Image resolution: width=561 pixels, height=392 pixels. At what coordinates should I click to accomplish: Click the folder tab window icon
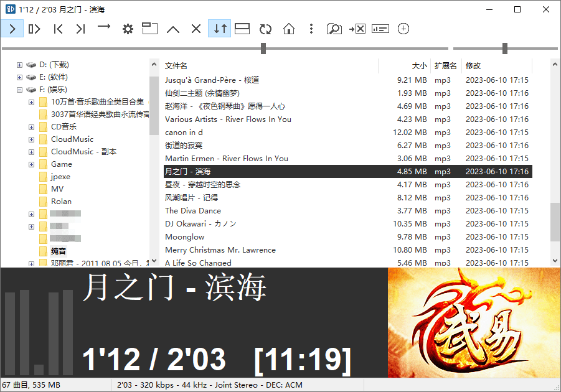point(150,28)
